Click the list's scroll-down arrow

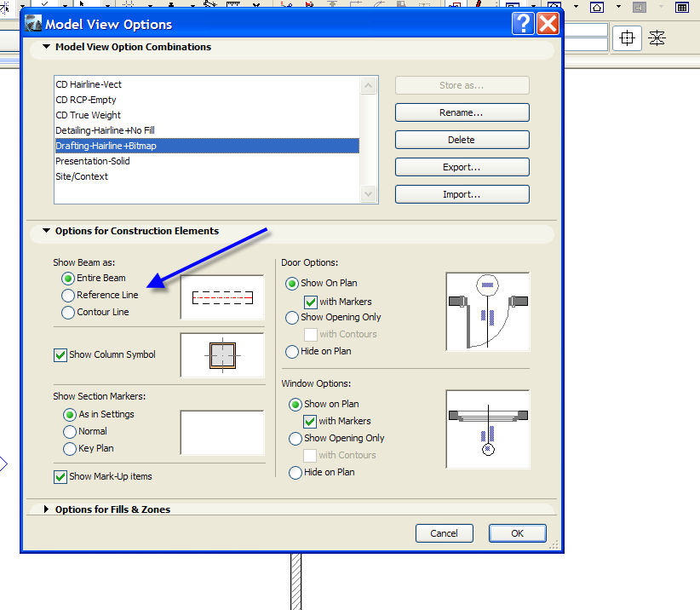(368, 194)
